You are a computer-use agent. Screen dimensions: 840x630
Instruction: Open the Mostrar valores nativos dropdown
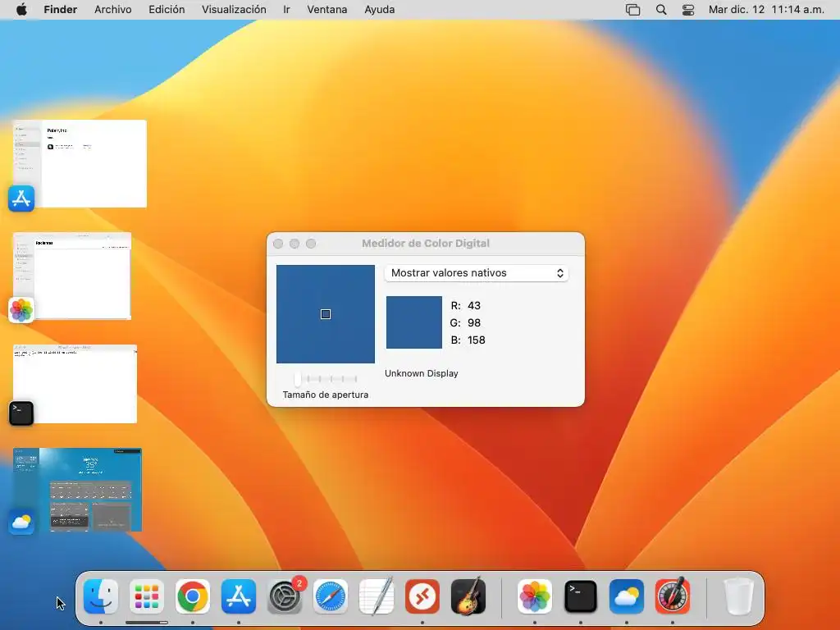coord(477,273)
